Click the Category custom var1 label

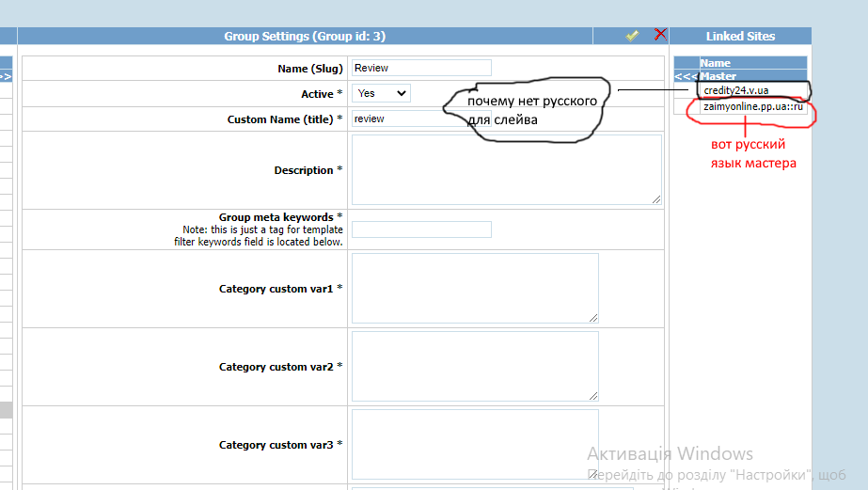click(280, 289)
